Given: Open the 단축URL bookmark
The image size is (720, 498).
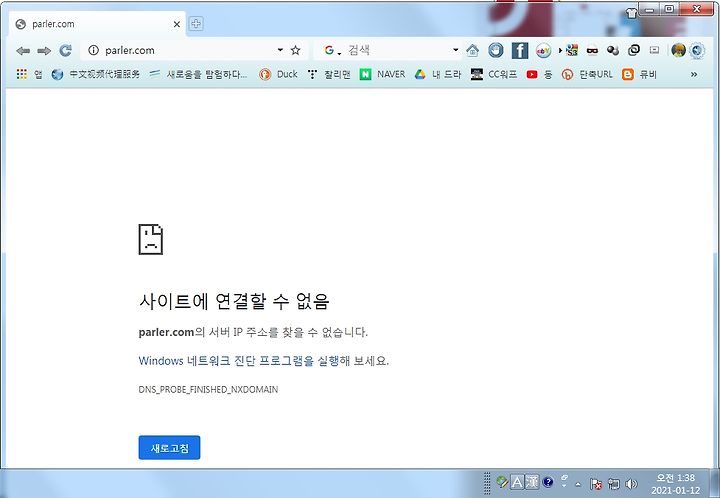Looking at the screenshot, I should tap(587, 74).
